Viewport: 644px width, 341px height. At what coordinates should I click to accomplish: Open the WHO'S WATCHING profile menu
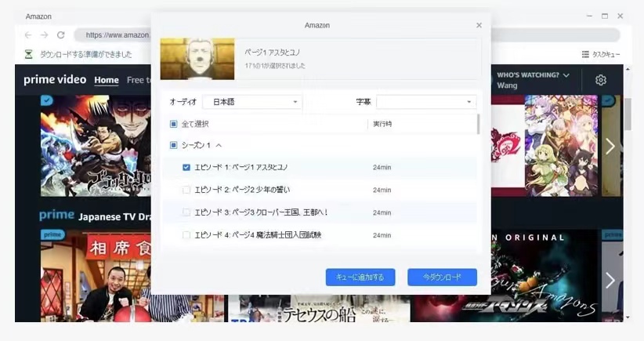tap(533, 80)
